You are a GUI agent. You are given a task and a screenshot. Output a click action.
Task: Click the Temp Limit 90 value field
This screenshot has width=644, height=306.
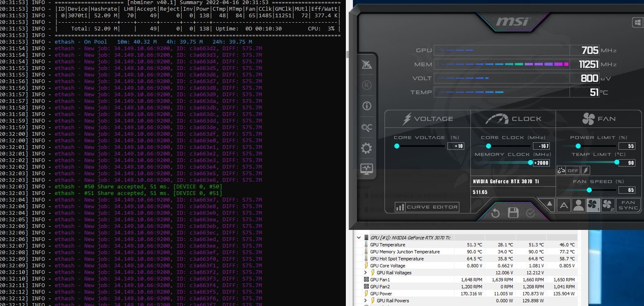[627, 163]
